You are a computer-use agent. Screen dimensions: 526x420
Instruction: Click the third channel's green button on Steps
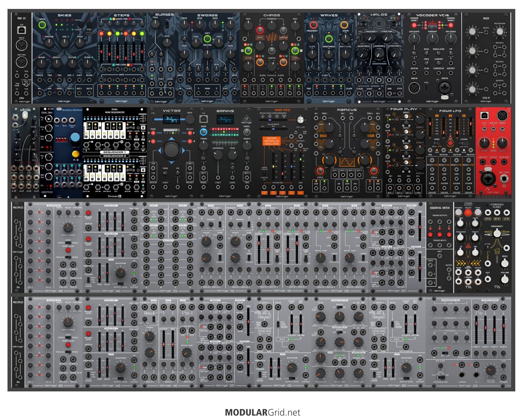coord(118,34)
